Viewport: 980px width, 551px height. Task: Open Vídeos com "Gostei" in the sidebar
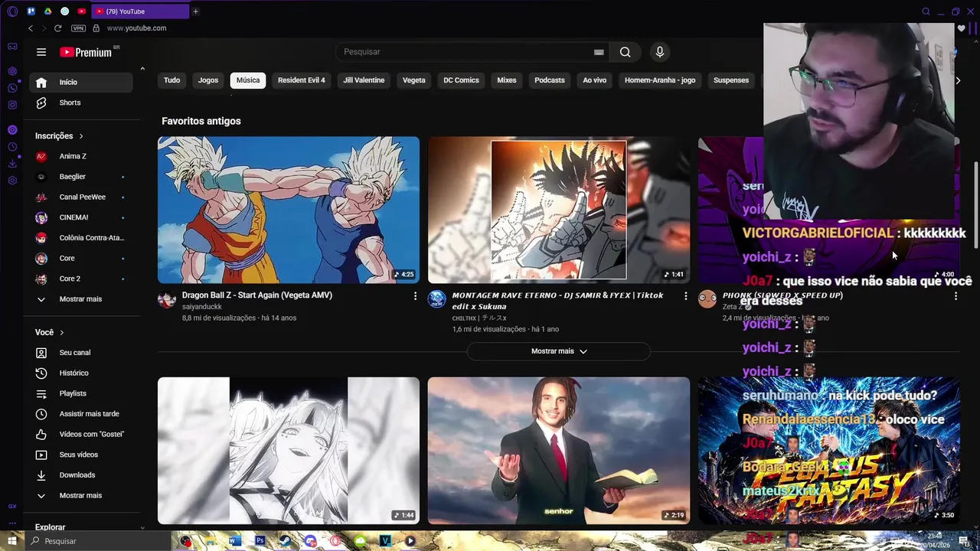coord(81,434)
